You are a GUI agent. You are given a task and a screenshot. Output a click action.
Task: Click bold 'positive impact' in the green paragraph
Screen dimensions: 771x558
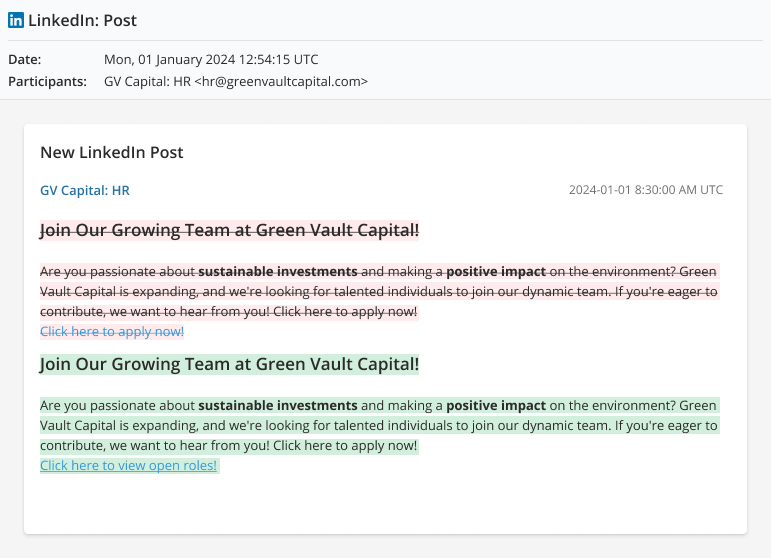tap(495, 405)
